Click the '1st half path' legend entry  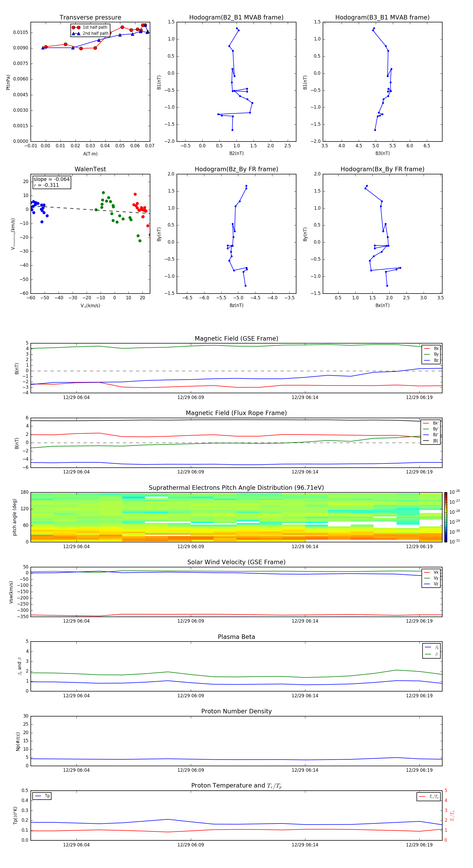(90, 27)
